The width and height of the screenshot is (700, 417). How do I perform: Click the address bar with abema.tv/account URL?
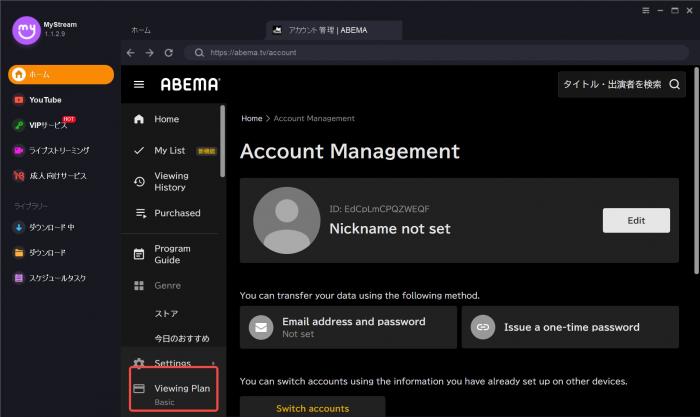[x=437, y=53]
